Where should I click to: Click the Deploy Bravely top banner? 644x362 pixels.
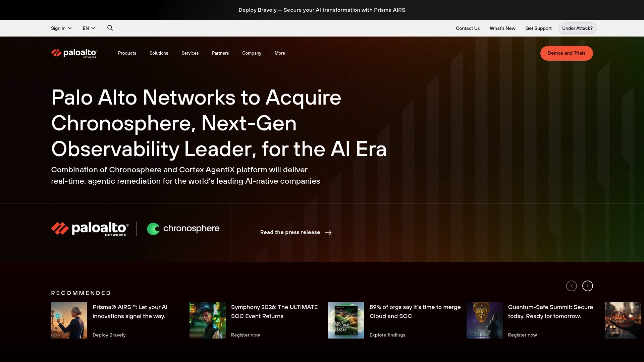pyautogui.click(x=322, y=10)
